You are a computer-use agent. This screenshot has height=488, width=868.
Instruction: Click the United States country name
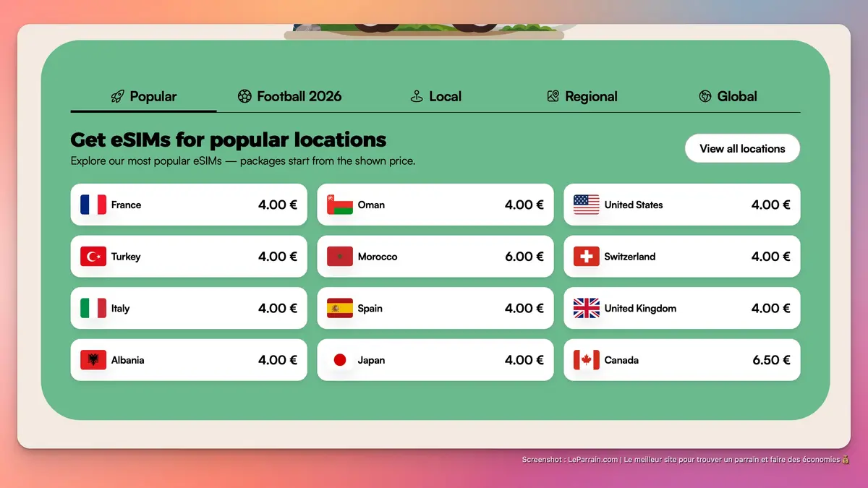[634, 205]
